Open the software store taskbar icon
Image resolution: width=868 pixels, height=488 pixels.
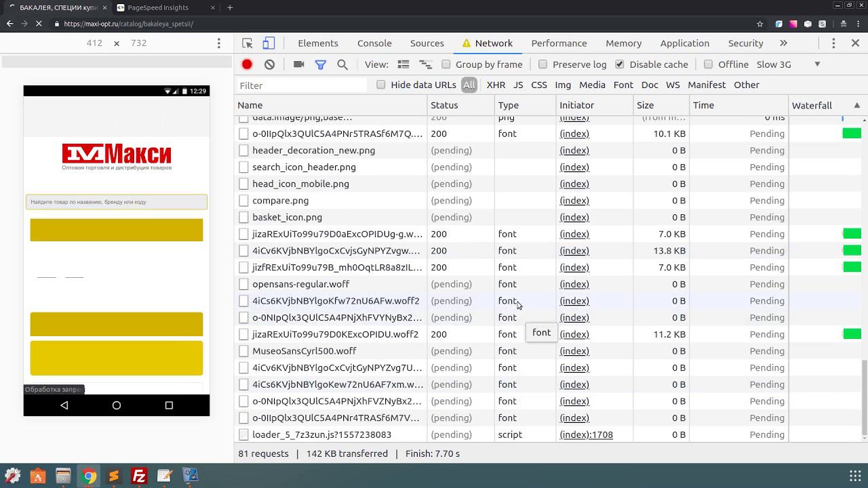[x=37, y=476]
